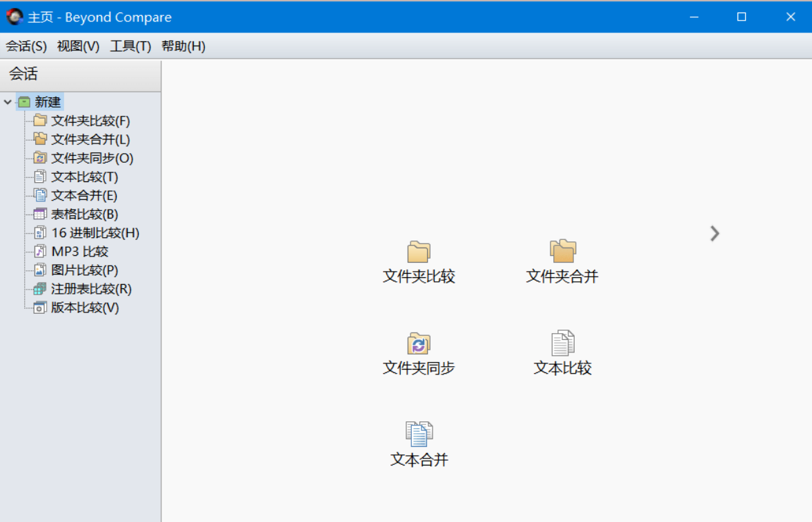This screenshot has width=812, height=522.
Task: Click 文件夹比较 label on home page
Action: pyautogui.click(x=419, y=277)
